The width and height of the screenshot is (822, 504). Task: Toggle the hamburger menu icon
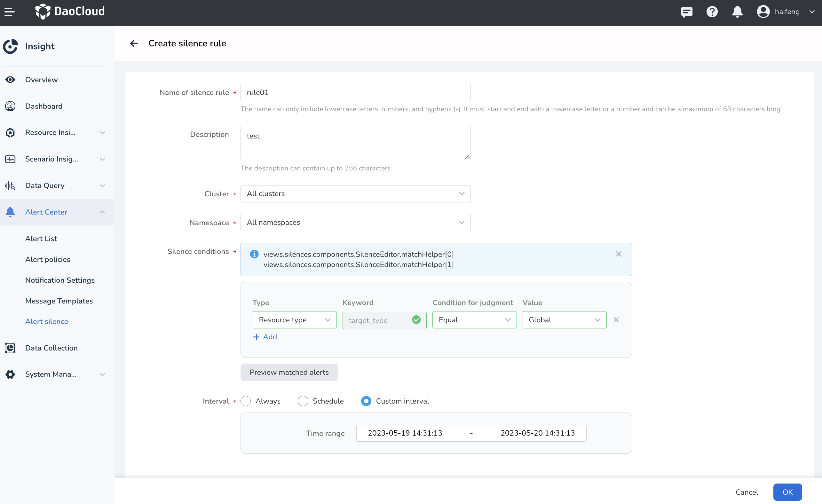click(x=9, y=12)
